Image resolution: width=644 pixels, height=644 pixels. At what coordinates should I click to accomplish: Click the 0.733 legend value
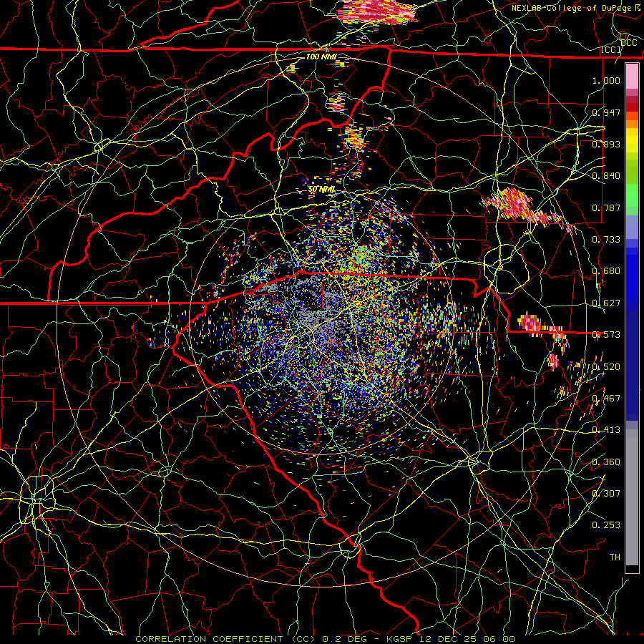(x=606, y=240)
